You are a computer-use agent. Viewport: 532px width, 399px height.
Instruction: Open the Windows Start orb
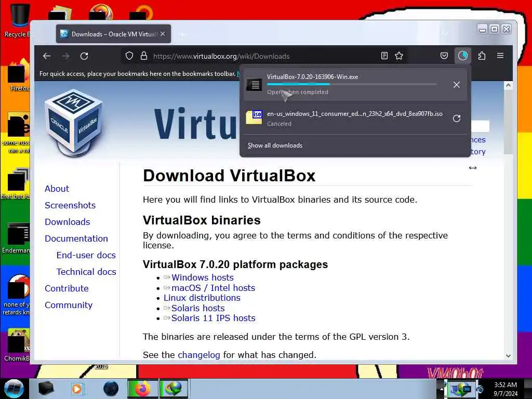click(14, 389)
